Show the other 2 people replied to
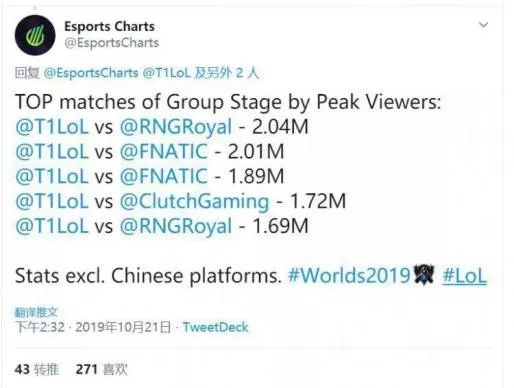Screen dimensions: 514x388 (x=227, y=73)
